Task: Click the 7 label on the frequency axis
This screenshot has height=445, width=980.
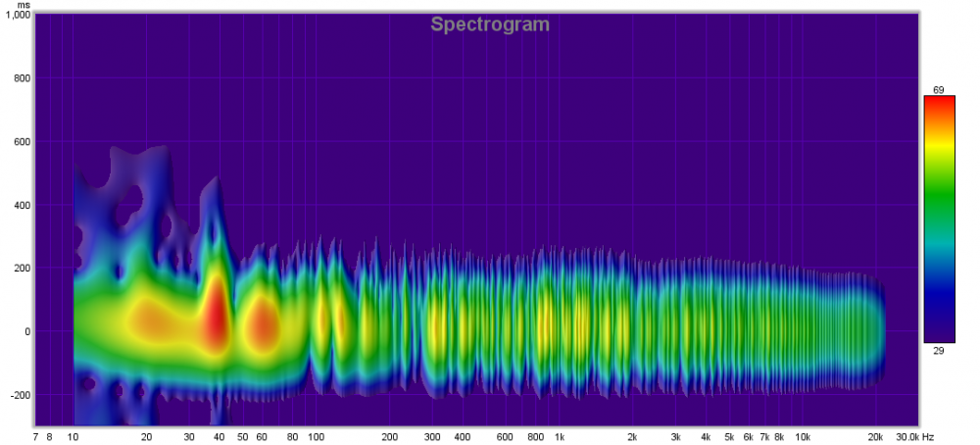Action: tap(37, 437)
